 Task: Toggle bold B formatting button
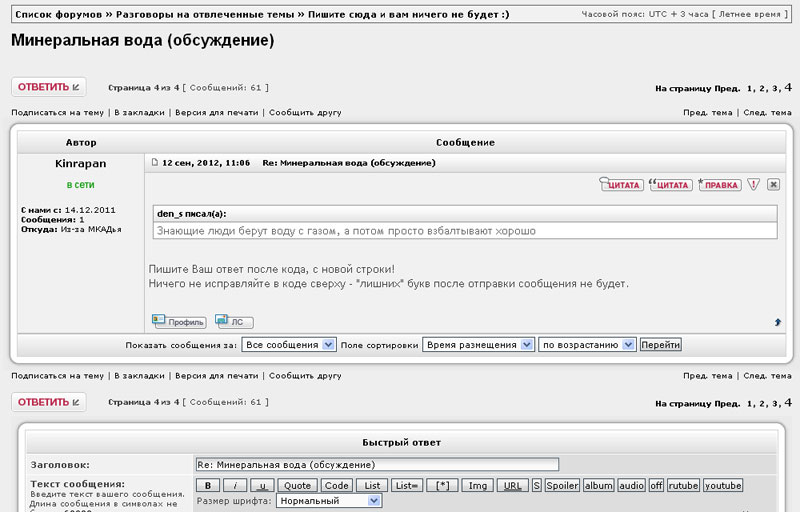click(207, 485)
